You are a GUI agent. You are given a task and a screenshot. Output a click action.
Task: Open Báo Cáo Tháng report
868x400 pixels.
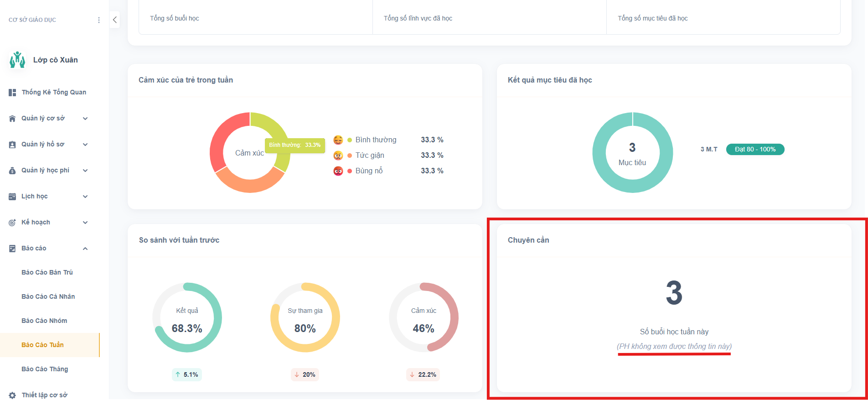pos(45,369)
